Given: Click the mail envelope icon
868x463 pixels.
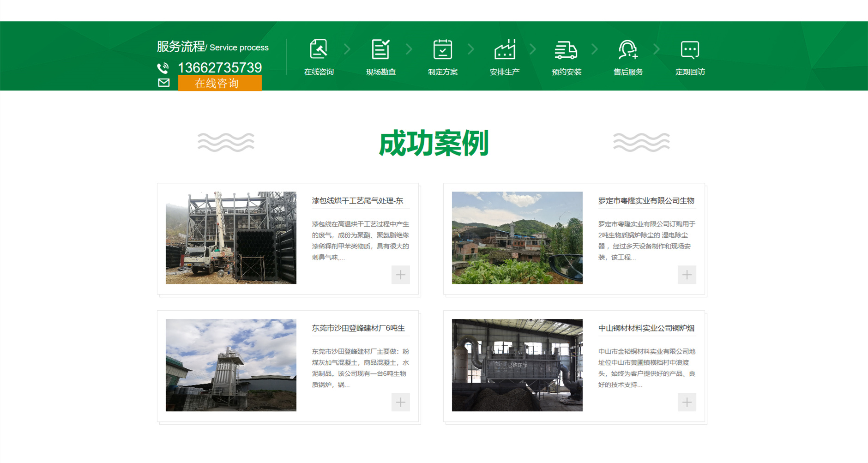Looking at the screenshot, I should (x=164, y=83).
